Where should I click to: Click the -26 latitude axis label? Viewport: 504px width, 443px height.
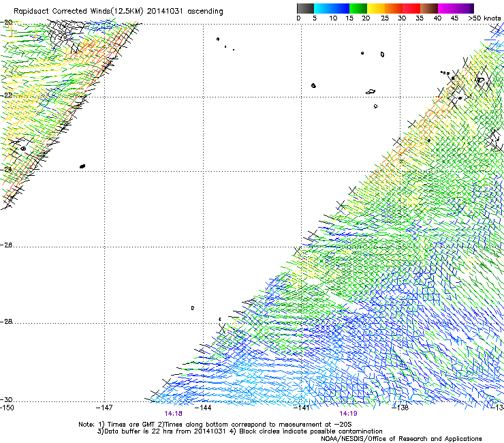tap(6, 245)
